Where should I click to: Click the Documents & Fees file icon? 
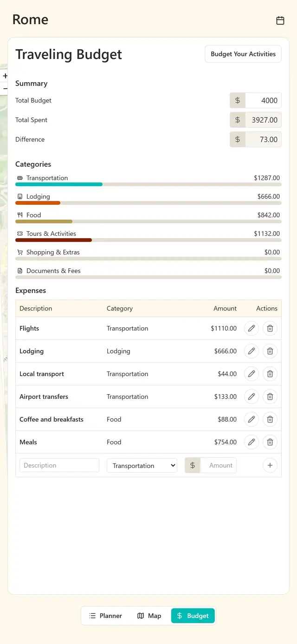tap(19, 270)
